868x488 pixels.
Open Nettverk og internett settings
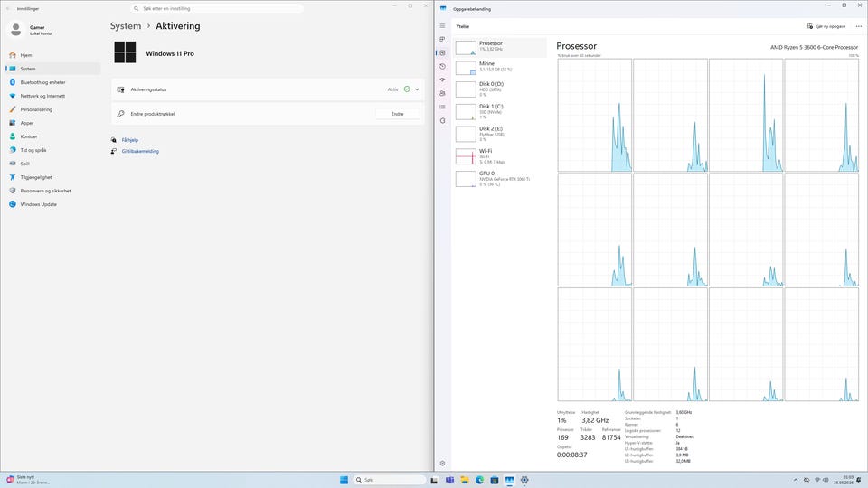53,96
